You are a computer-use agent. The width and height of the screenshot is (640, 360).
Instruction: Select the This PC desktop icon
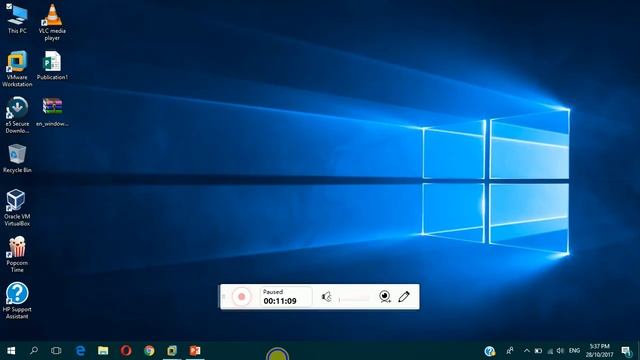tap(17, 19)
